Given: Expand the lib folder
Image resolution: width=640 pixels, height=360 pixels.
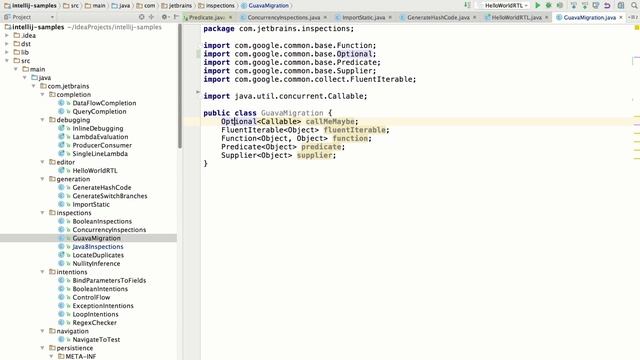Looking at the screenshot, I should coord(7,52).
